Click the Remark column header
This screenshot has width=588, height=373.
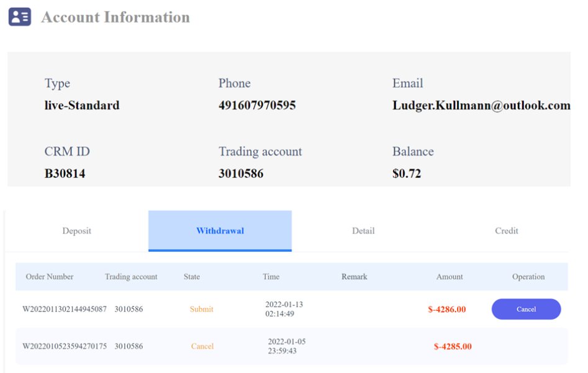[355, 277]
